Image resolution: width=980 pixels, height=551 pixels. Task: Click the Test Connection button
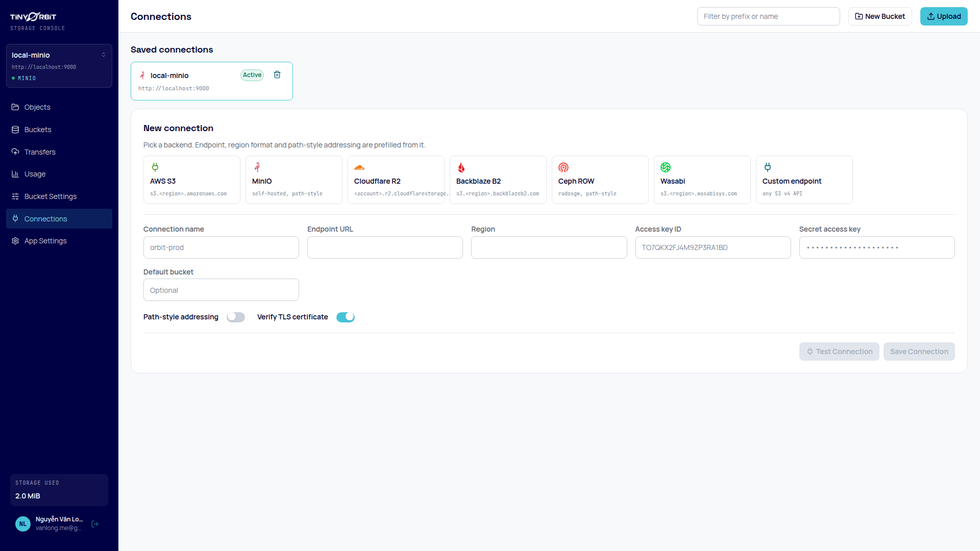(x=839, y=352)
